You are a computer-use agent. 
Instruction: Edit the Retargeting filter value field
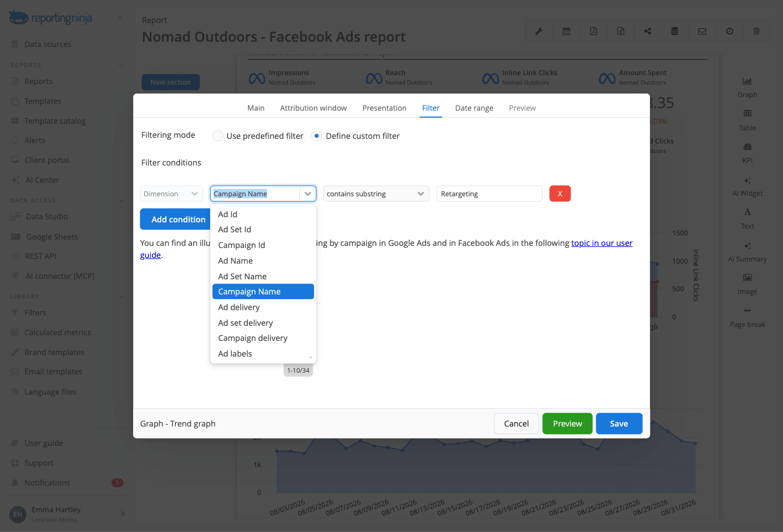pos(489,194)
